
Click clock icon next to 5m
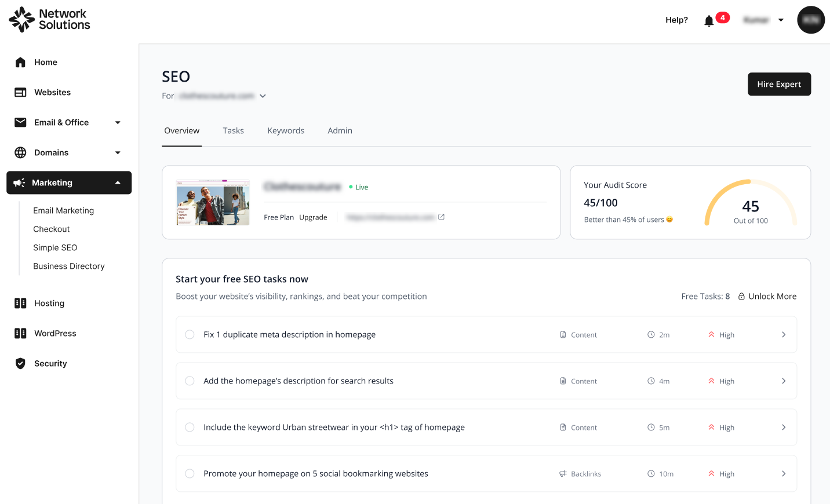point(651,427)
